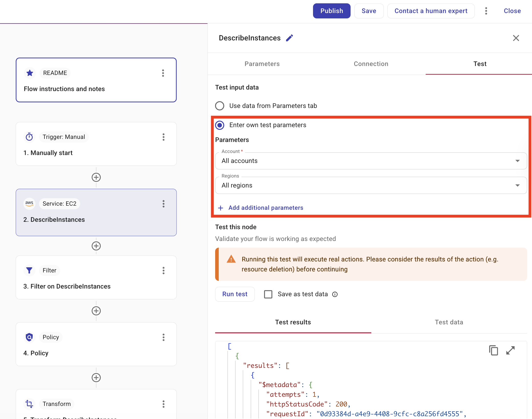Expand the Regions dropdown showing All regions

371,185
